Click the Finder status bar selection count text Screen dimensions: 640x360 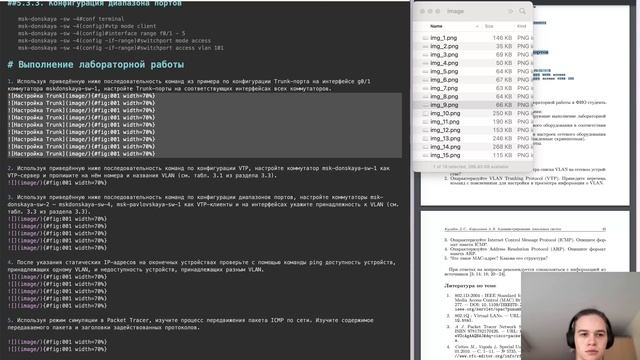coord(471,167)
